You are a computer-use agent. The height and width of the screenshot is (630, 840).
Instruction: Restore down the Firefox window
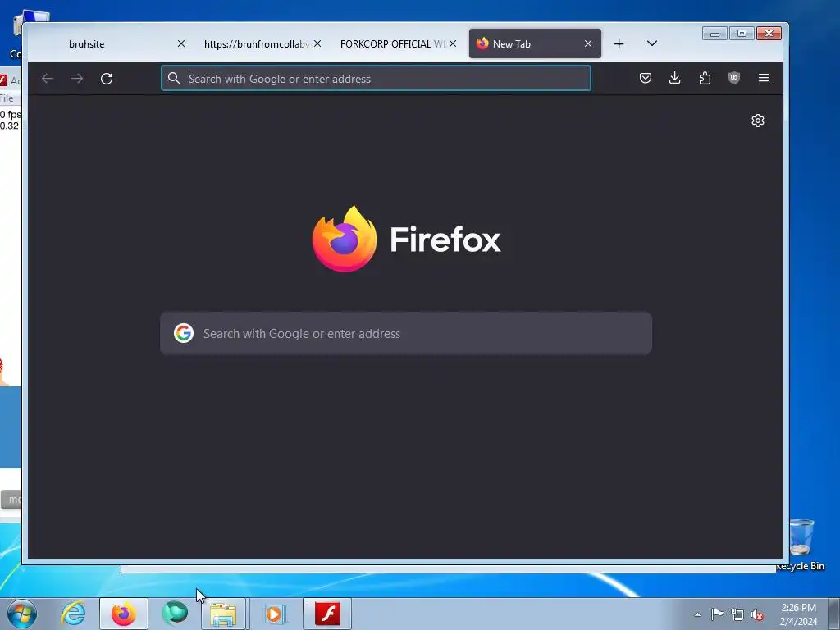coord(742,33)
